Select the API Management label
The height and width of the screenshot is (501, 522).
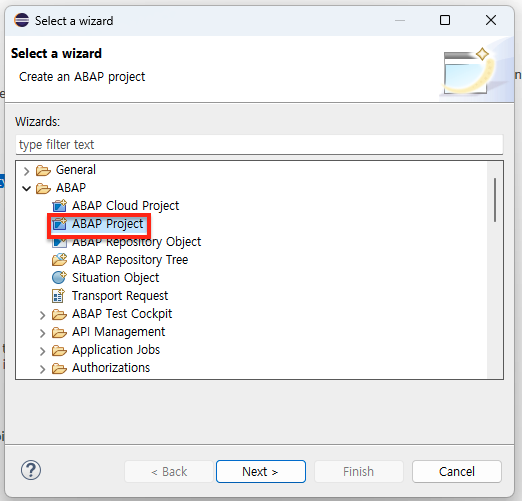point(118,332)
